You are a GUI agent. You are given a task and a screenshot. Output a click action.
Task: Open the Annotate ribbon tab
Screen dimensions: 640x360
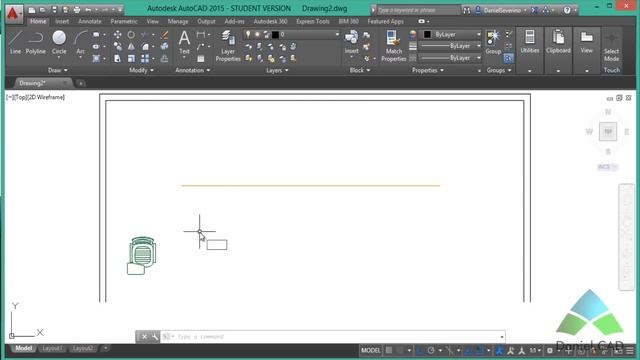(90, 21)
